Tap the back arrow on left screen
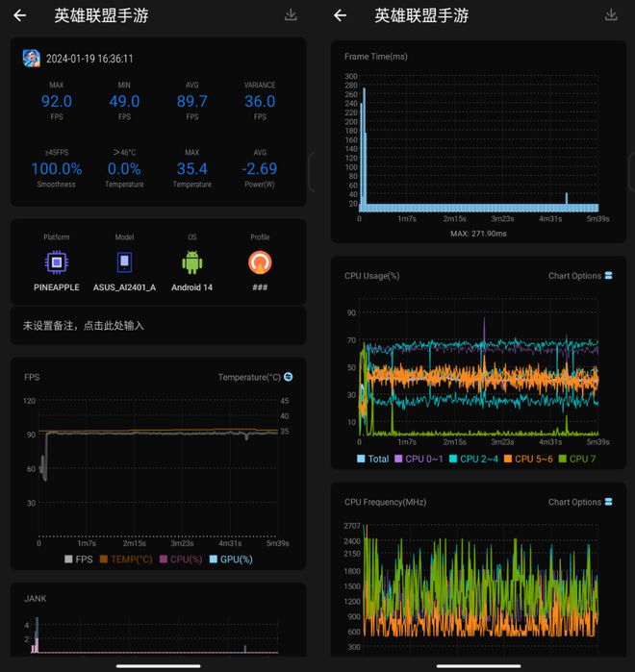 (20, 15)
